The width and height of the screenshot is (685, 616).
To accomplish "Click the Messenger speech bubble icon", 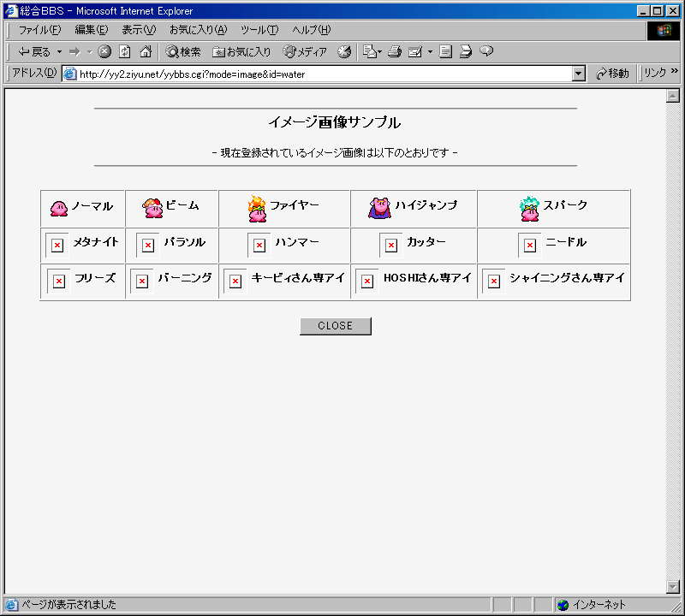I will tap(486, 51).
